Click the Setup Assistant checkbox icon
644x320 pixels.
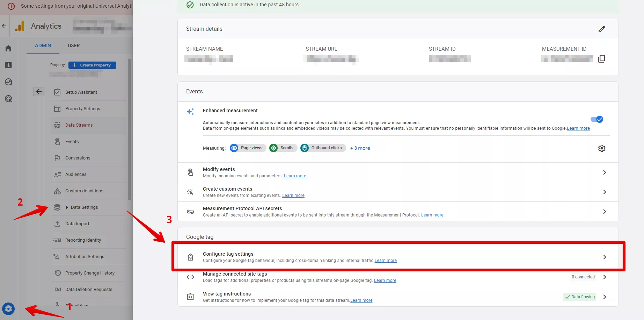pyautogui.click(x=57, y=92)
